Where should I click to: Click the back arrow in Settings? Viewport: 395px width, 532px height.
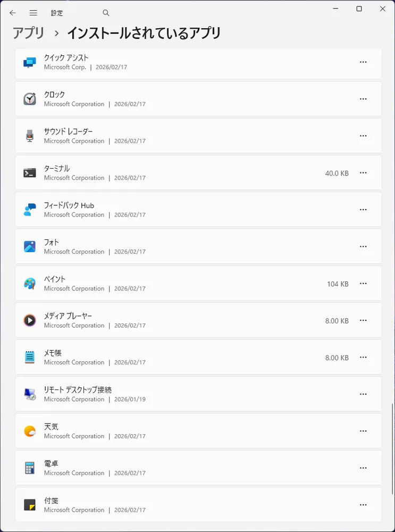point(13,13)
